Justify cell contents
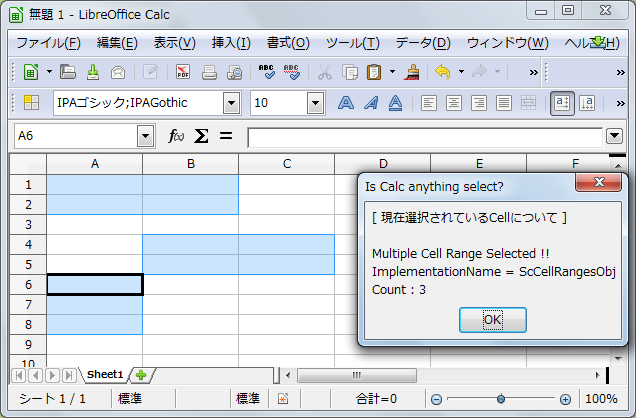636x418 pixels. (x=504, y=103)
